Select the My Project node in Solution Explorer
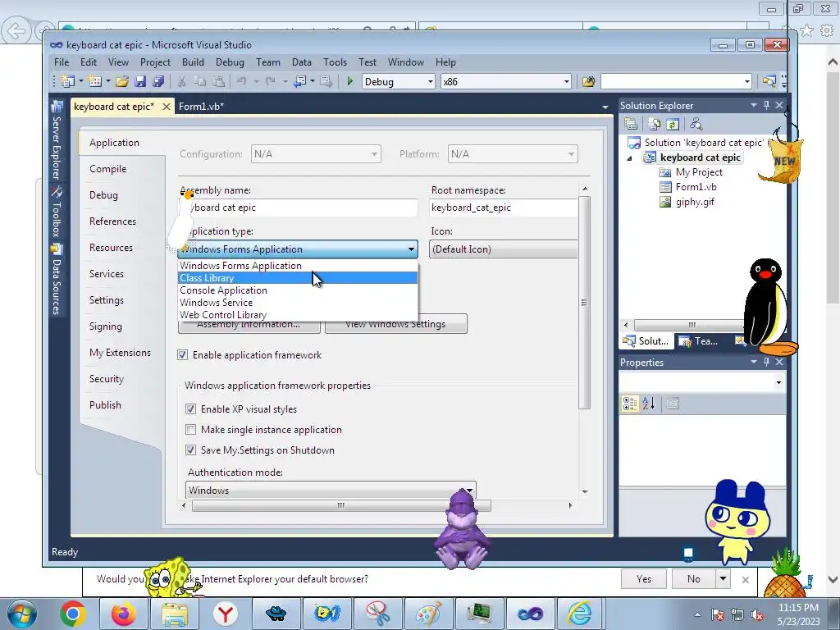840x630 pixels. tap(699, 172)
